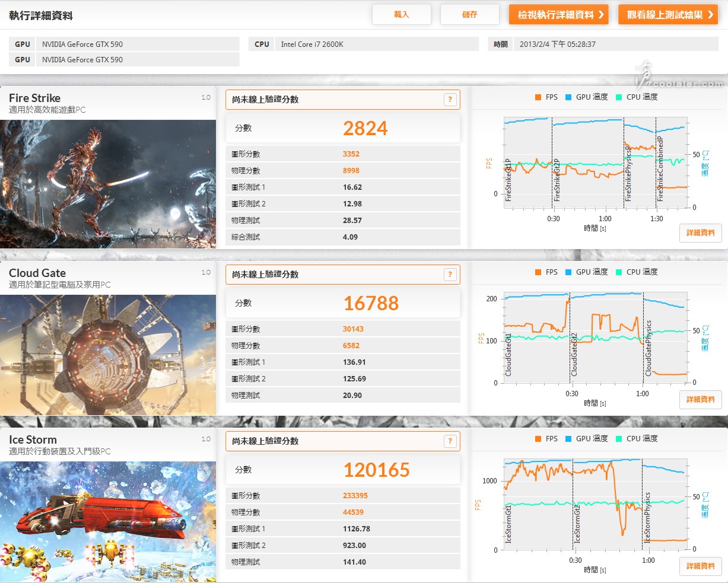Select orange FPS legend swatch in Fire Strike chart
Viewport: 728px width, 583px height.
[538, 97]
